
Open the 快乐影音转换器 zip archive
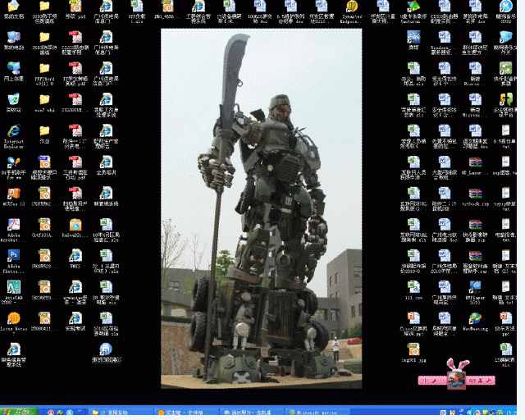tap(475, 230)
